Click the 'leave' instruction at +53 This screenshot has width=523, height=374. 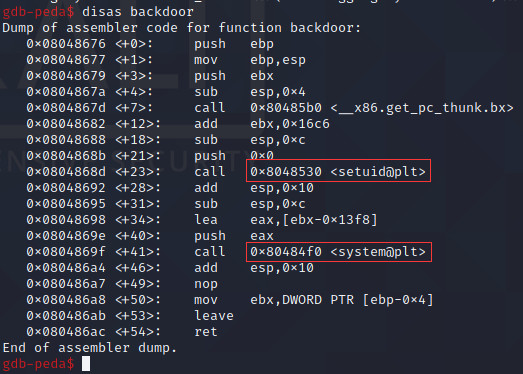point(214,316)
